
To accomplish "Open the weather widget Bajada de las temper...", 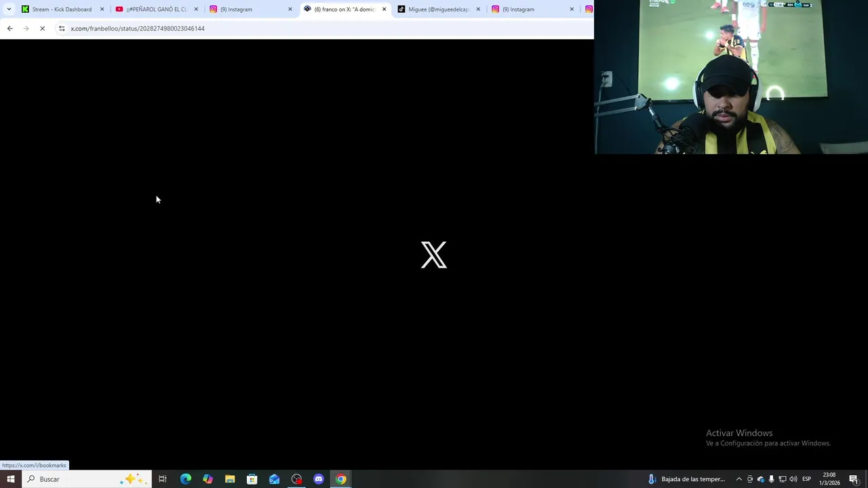I will point(687,479).
